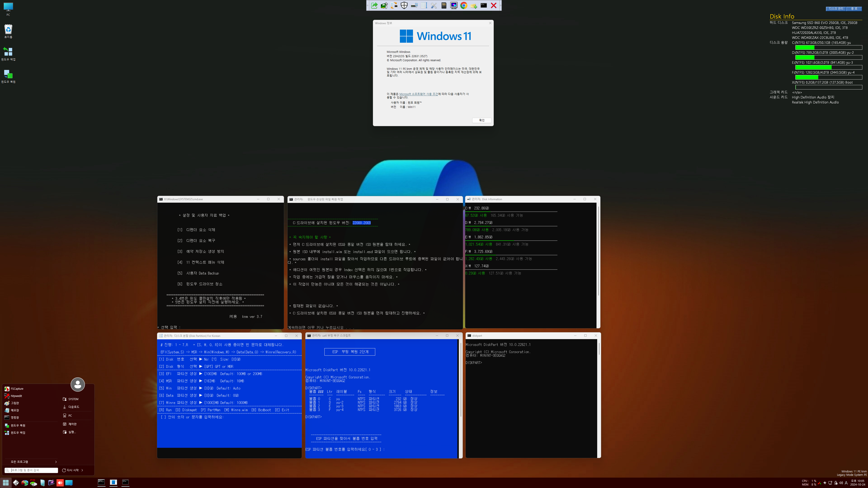Open command prompt icon in top toolbar

484,5
